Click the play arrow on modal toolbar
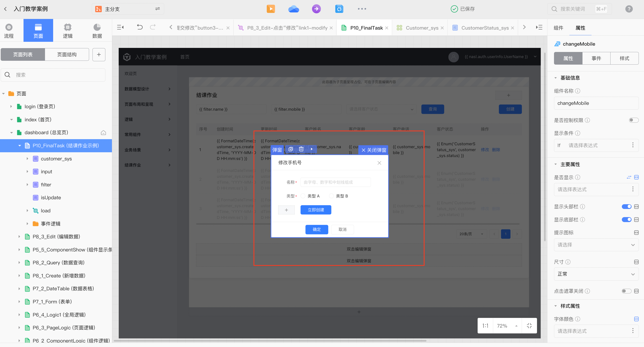This screenshot has width=644, height=347. click(x=312, y=149)
